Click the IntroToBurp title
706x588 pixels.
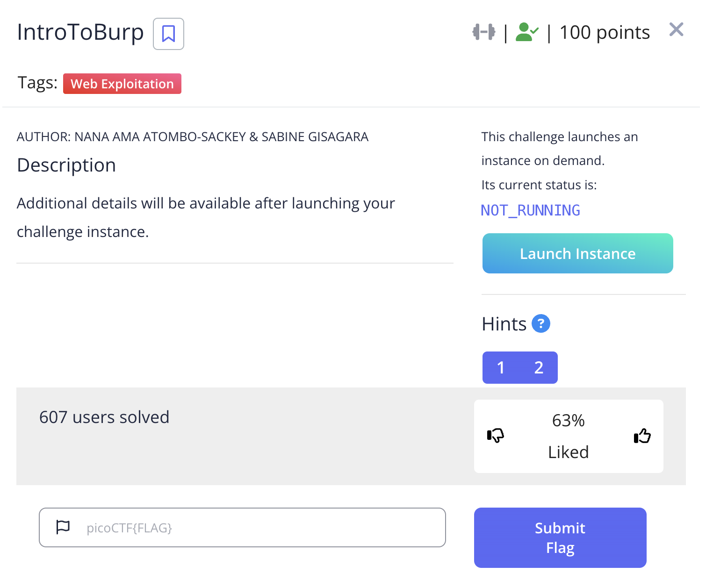coord(80,33)
